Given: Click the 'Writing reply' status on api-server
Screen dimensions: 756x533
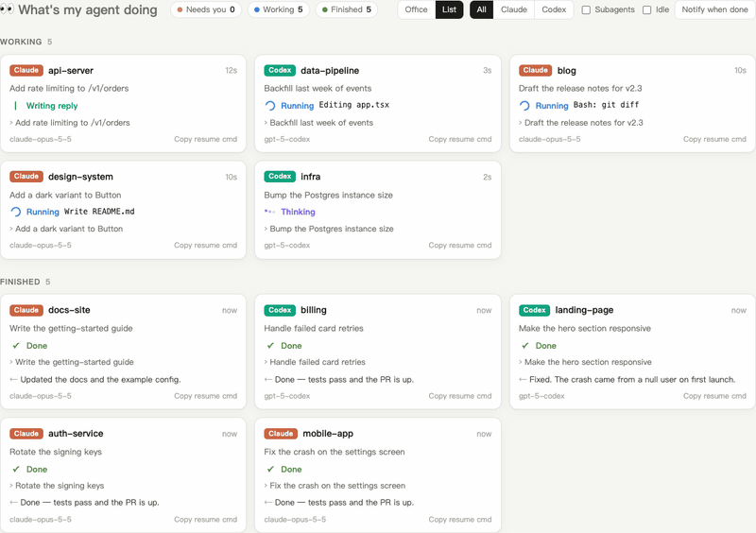Looking at the screenshot, I should (52, 106).
